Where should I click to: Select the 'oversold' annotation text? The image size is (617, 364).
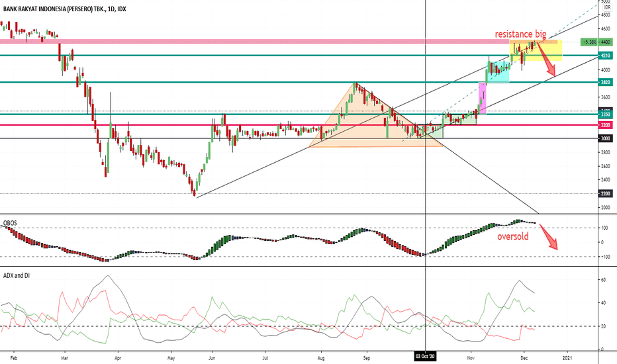pos(513,236)
